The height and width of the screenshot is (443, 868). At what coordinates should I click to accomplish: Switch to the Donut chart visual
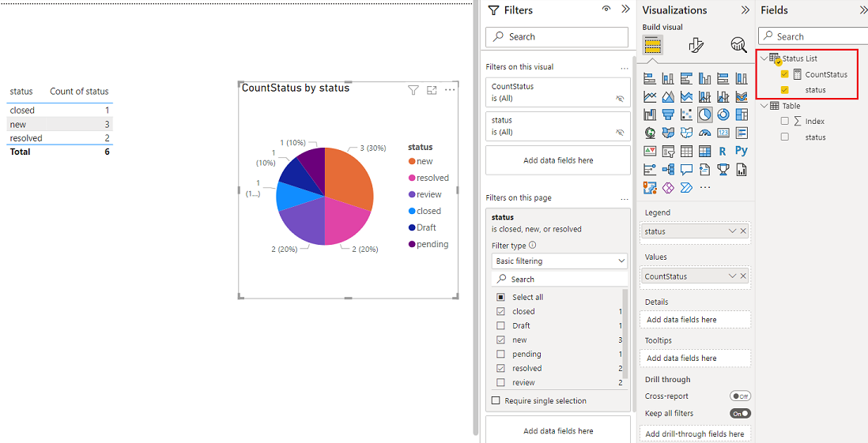pyautogui.click(x=723, y=115)
